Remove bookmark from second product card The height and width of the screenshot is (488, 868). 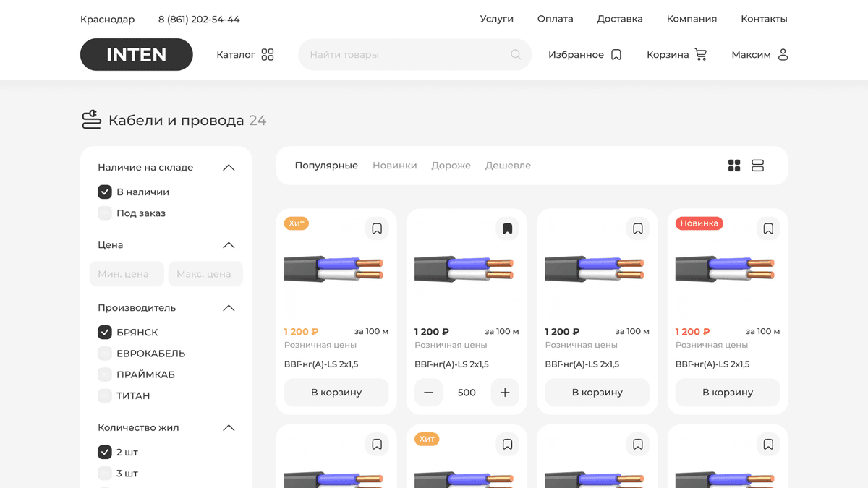click(x=507, y=228)
